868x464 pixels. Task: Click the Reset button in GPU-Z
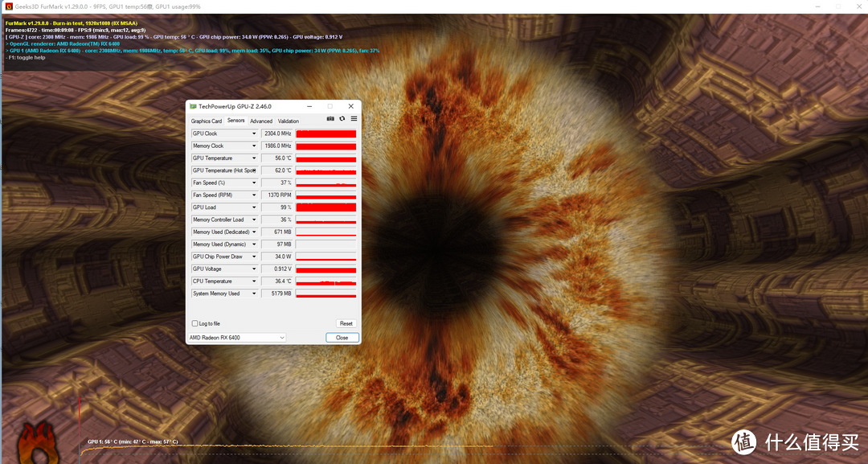coord(346,323)
